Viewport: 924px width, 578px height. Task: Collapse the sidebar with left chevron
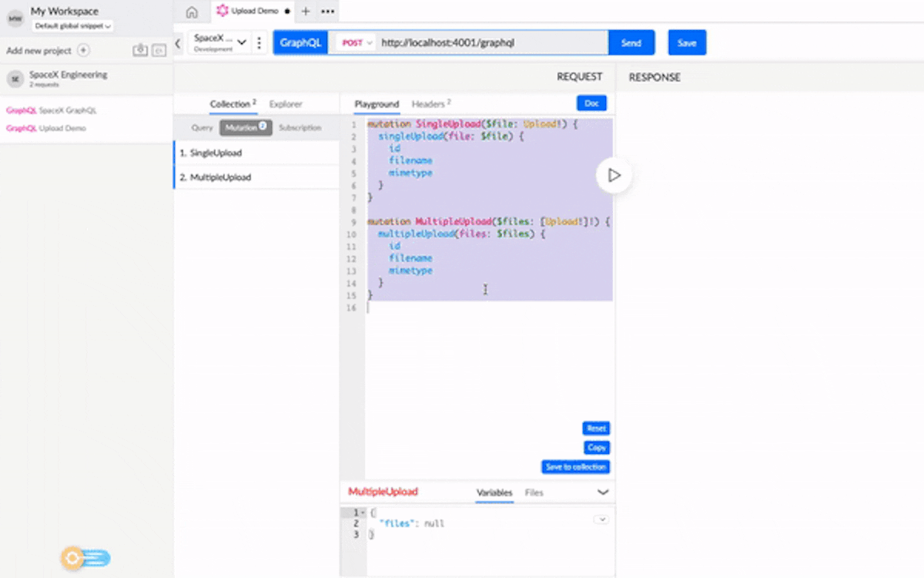[x=178, y=44]
